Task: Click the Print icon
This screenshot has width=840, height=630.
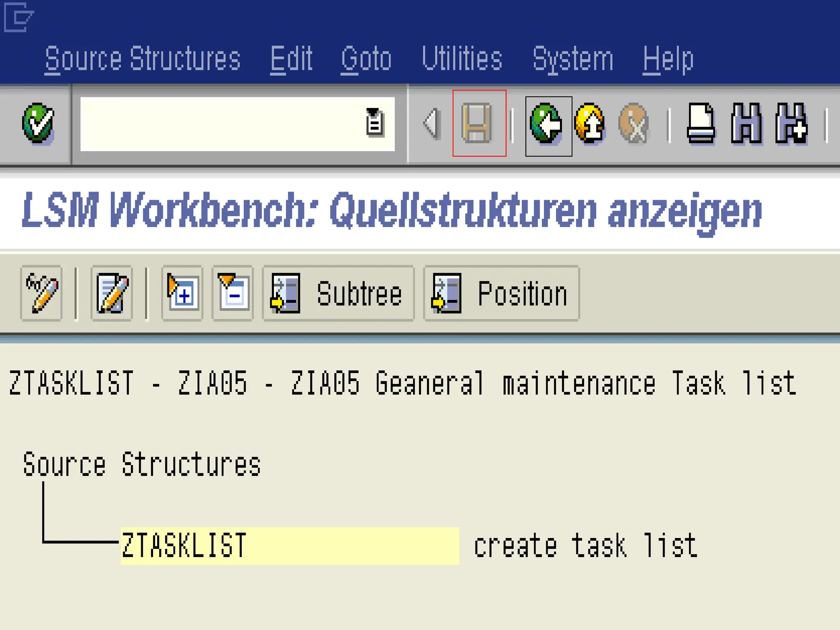Action: point(701,123)
